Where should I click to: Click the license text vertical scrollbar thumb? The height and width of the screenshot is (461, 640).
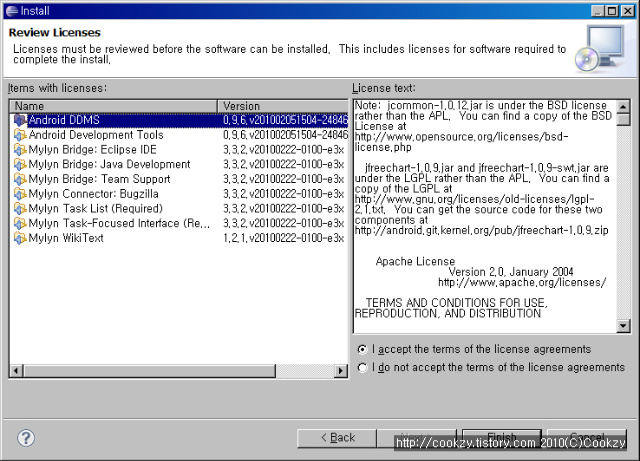click(623, 120)
